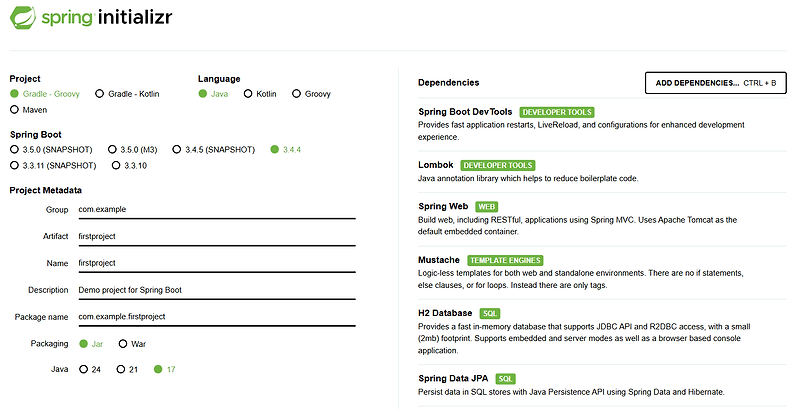Choose Maven as project type
This screenshot has width=800, height=409.
tap(15, 109)
